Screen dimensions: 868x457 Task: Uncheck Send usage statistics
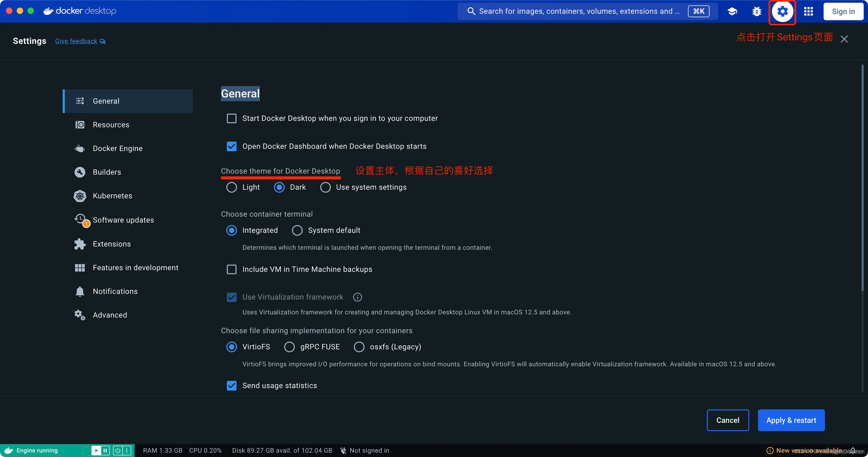231,386
